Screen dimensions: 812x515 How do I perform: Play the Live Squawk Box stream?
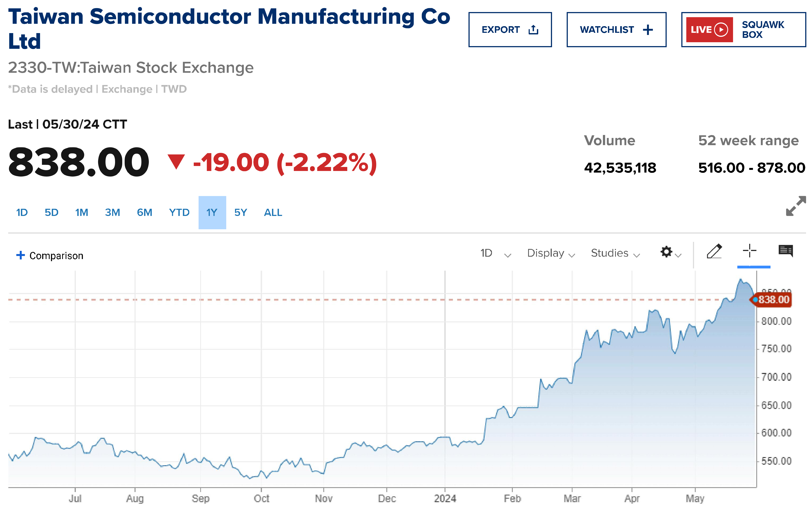tap(721, 30)
